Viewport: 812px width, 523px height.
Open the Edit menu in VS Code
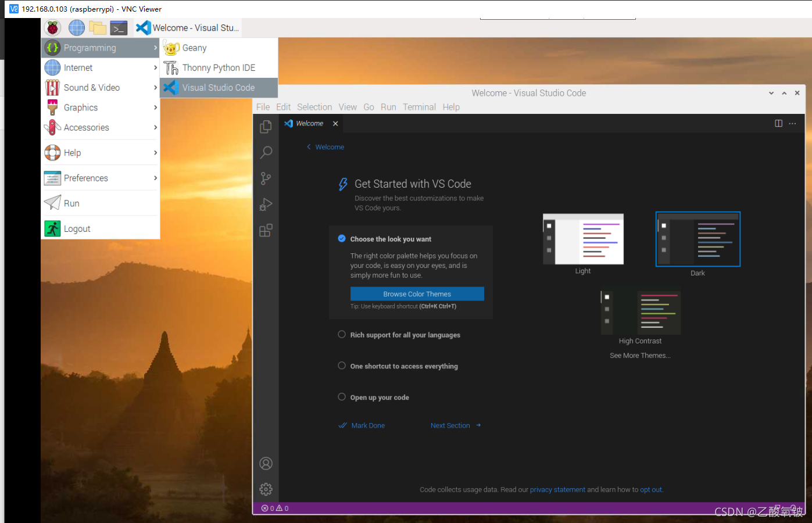click(x=283, y=107)
